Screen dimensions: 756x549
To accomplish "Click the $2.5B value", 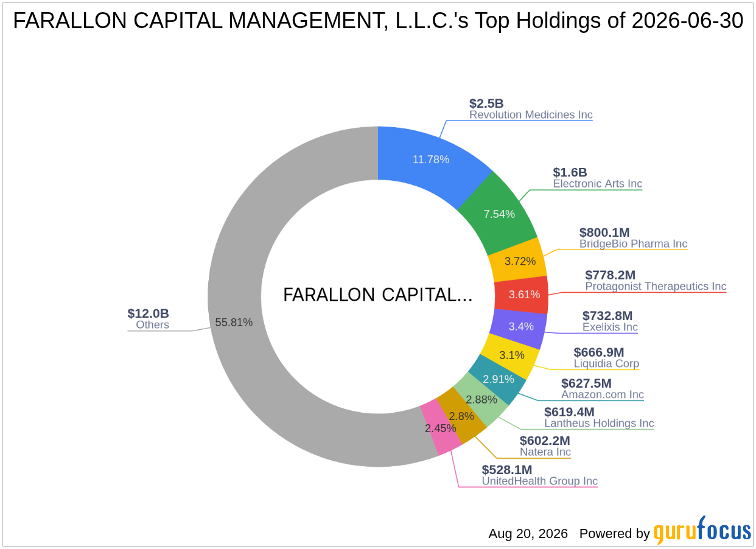I will point(486,103).
